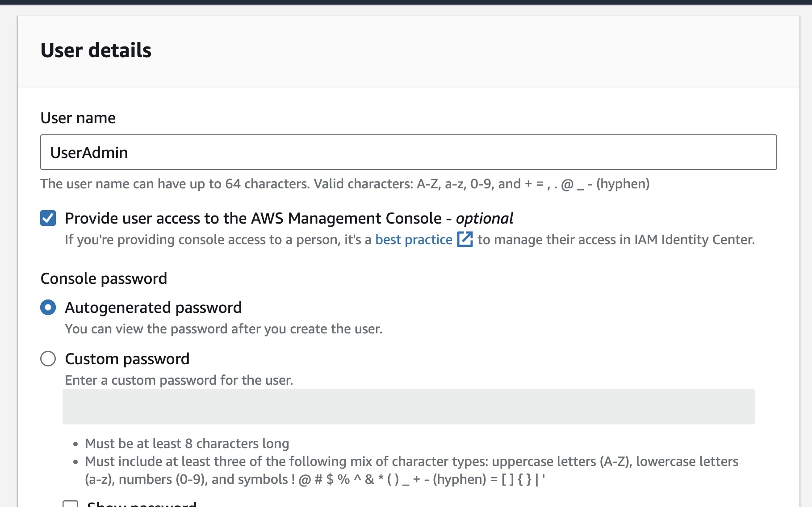The image size is (812, 507).
Task: Uncheck Provide user access to AWS Management Console
Action: [48, 218]
